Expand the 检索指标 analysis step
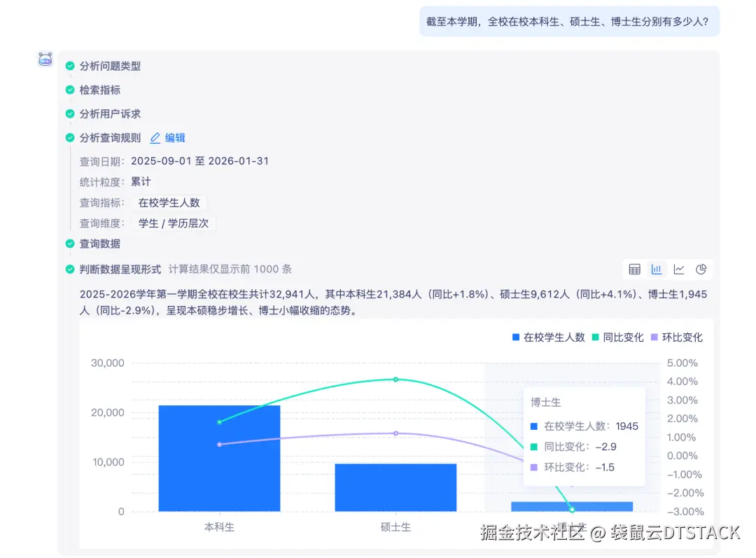756x558 pixels. (x=101, y=90)
